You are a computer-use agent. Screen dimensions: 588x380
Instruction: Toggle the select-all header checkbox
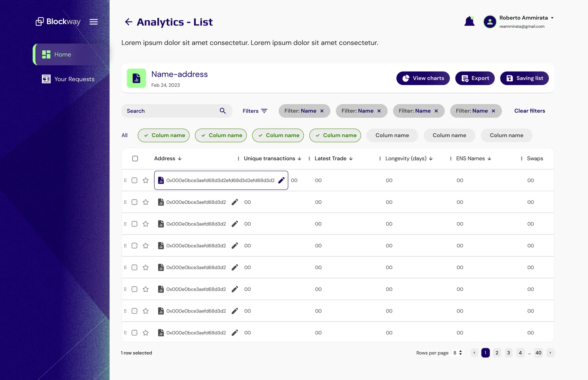tap(135, 159)
